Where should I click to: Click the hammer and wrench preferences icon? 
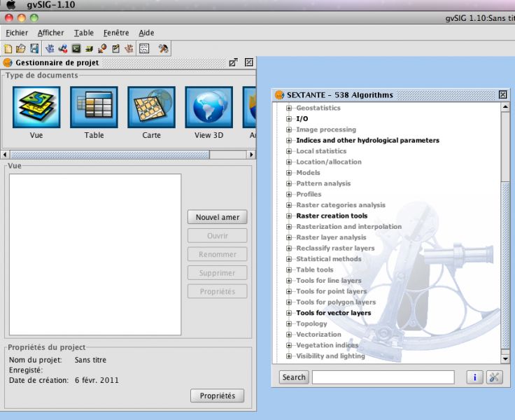coord(163,48)
